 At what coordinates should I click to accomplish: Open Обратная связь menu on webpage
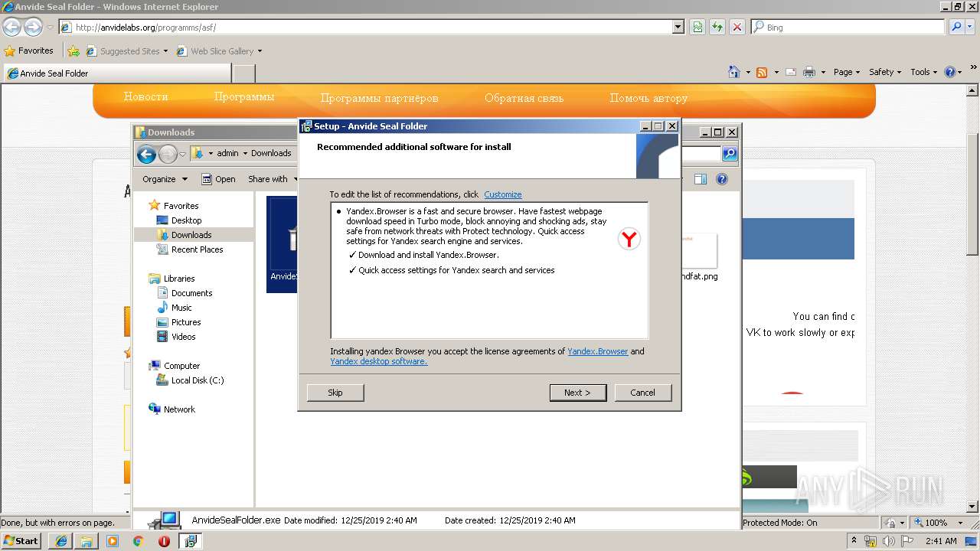pos(524,98)
